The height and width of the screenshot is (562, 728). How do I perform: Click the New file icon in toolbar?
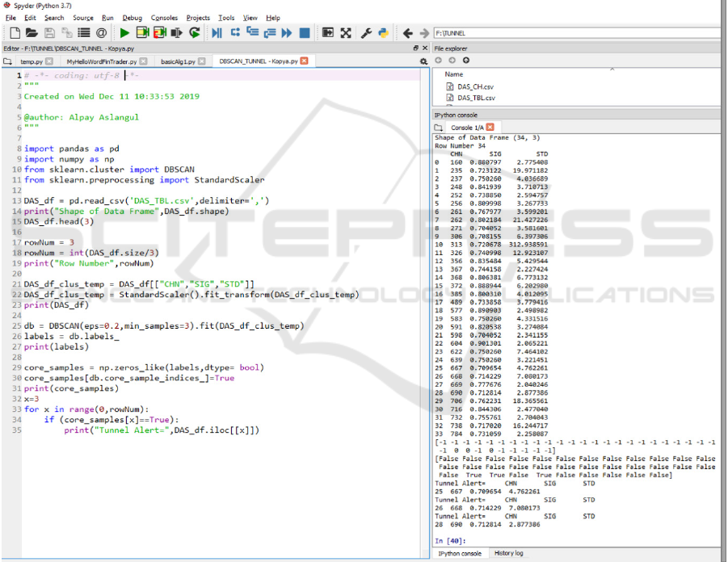coord(15,33)
